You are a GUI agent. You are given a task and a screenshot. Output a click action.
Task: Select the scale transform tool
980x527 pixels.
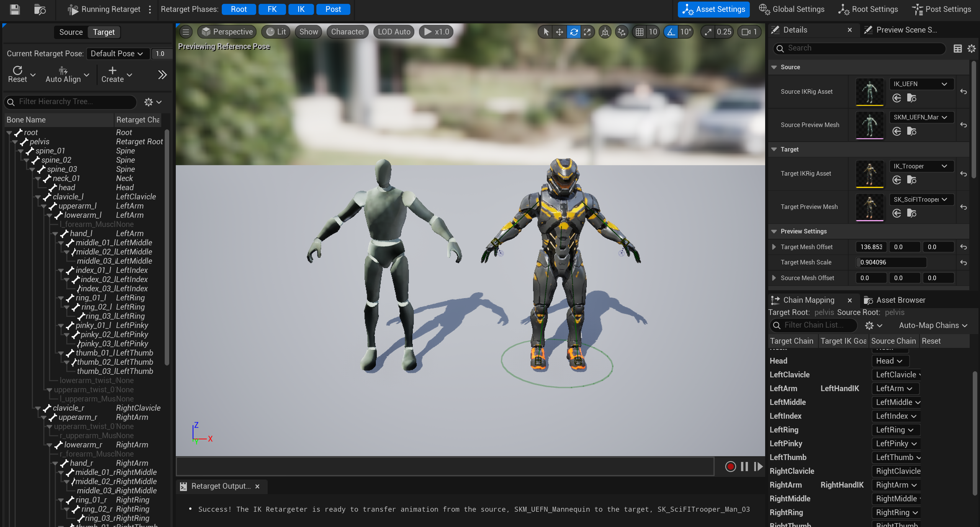point(587,32)
